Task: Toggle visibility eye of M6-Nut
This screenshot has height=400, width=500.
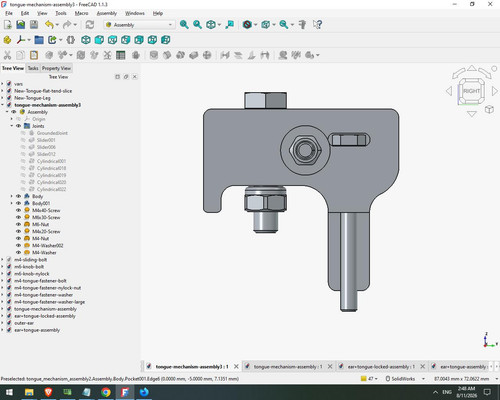Action: click(18, 224)
